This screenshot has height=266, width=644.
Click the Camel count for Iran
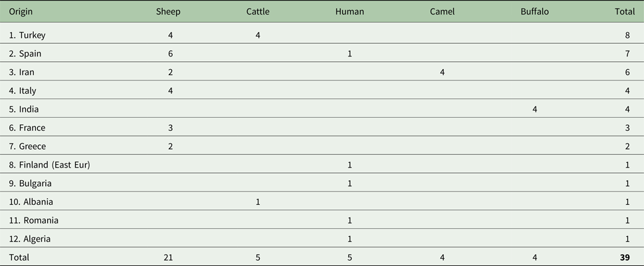pos(442,72)
